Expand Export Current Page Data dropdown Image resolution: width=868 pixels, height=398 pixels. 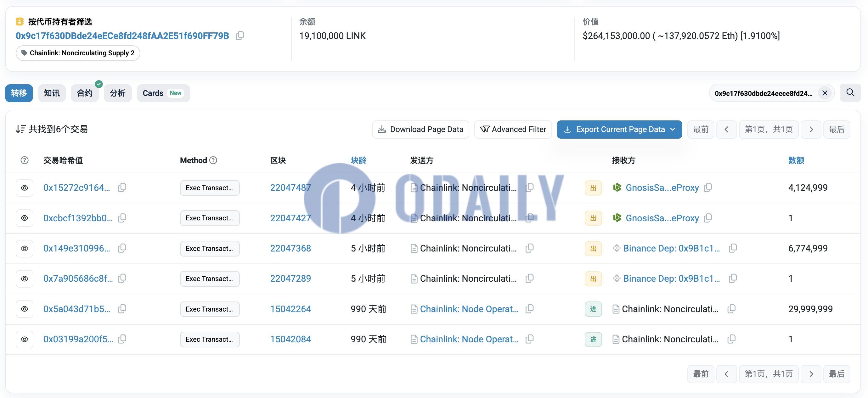click(x=673, y=129)
